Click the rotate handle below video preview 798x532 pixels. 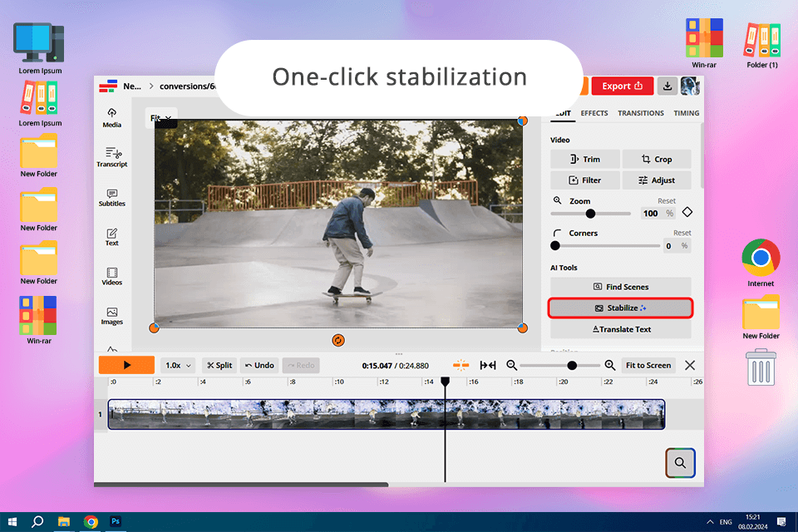tap(338, 340)
